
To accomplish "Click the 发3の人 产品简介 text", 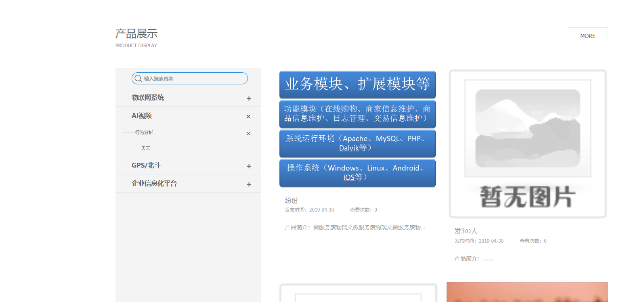I will pyautogui.click(x=474, y=259).
